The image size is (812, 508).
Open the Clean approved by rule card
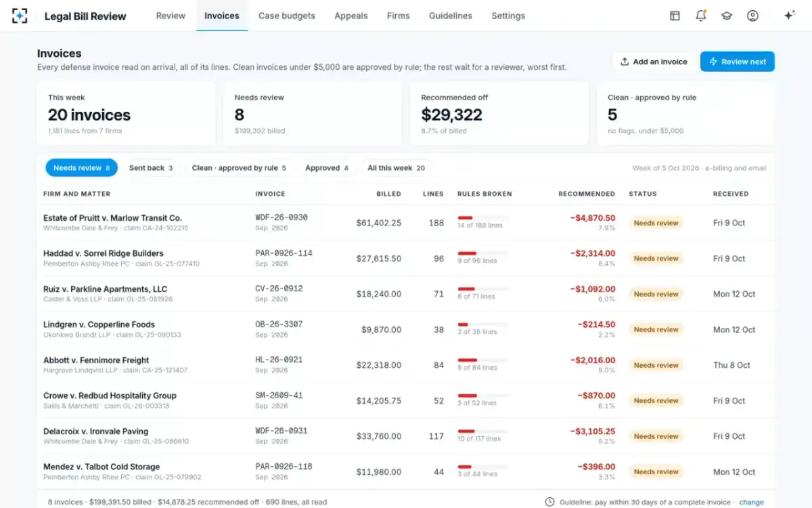[x=686, y=113]
